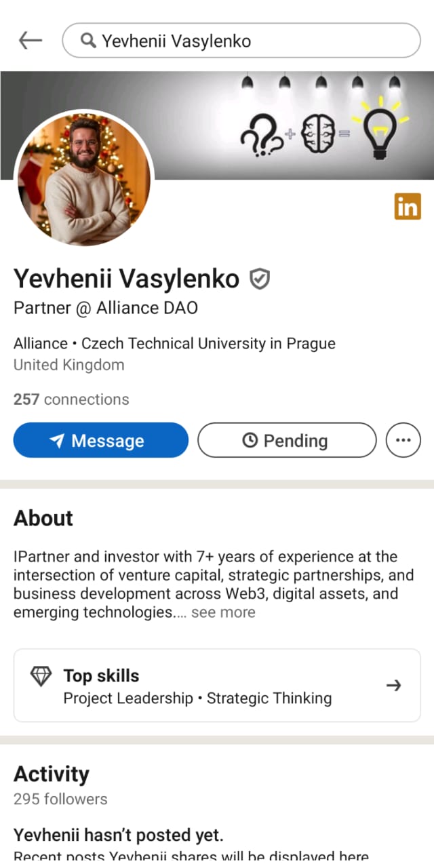
Task: Click the Pending connection button
Action: tap(286, 440)
